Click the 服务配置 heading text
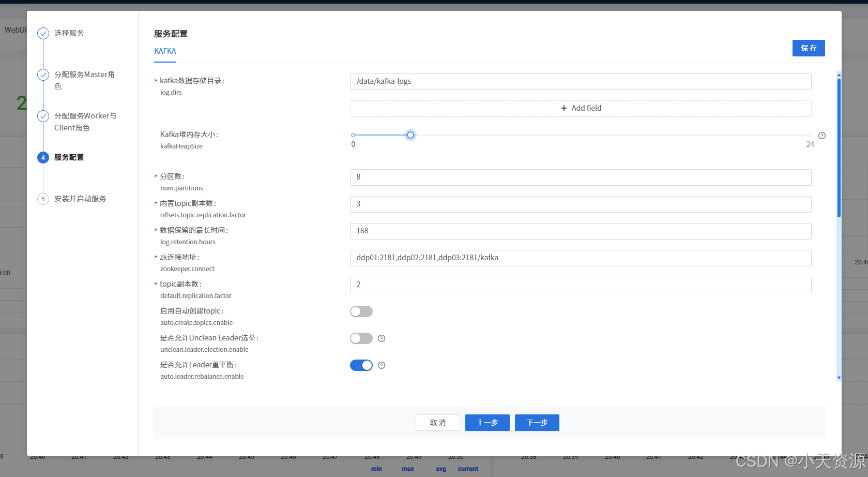 [171, 34]
